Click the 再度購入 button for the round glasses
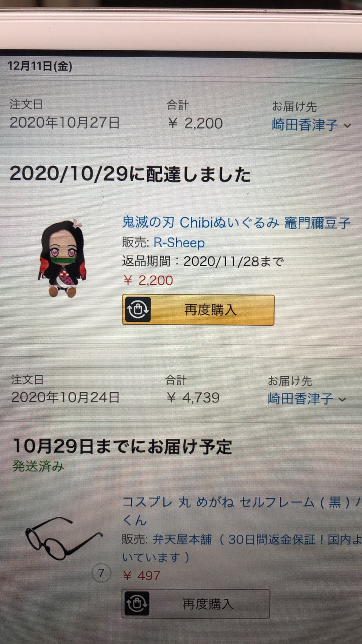The width and height of the screenshot is (362, 644). point(196,604)
